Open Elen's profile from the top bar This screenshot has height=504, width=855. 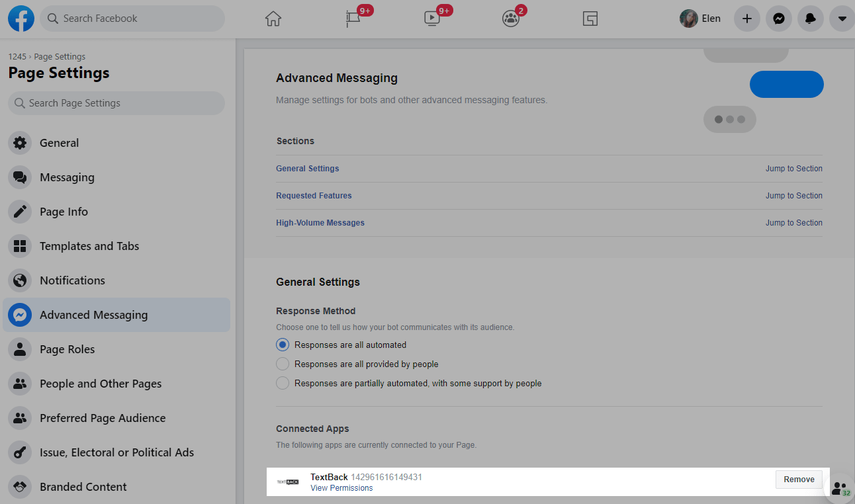coord(700,19)
